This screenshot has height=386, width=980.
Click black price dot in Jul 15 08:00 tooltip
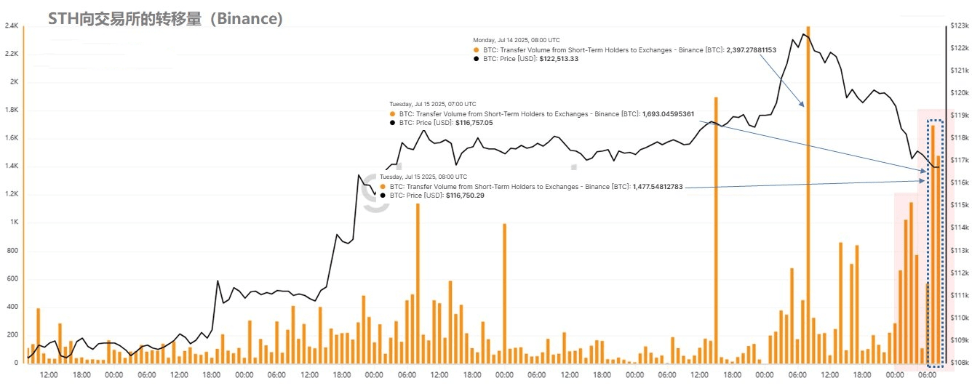click(x=383, y=196)
